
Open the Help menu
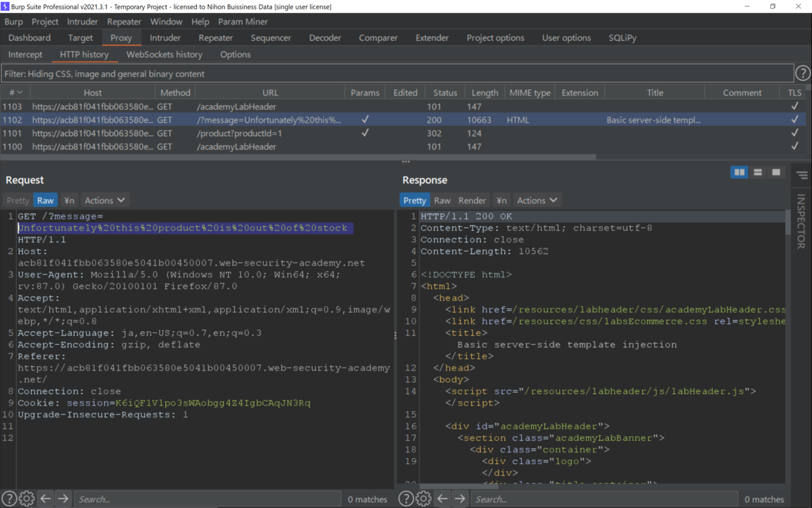click(200, 22)
